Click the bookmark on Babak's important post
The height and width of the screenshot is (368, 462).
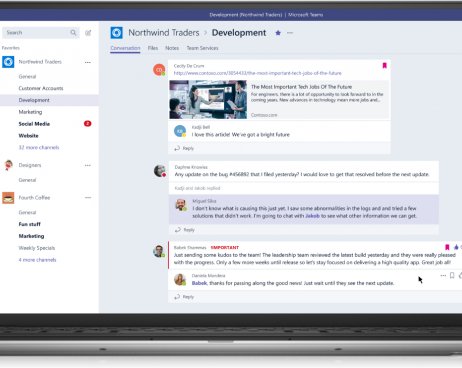tap(447, 247)
